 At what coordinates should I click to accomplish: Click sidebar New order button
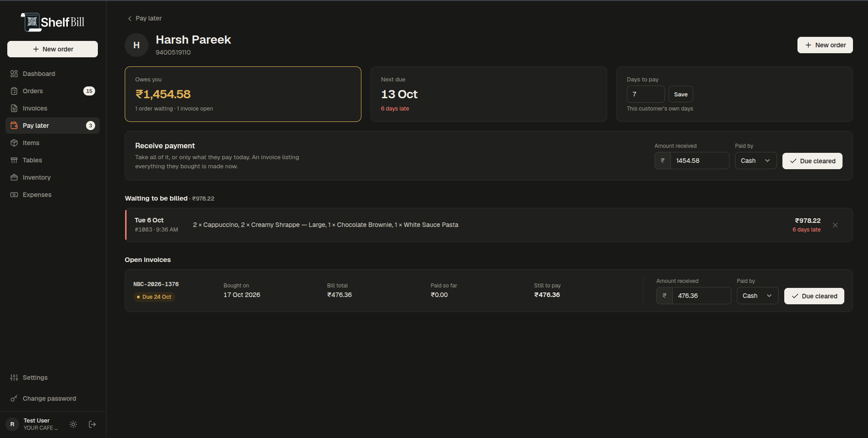point(52,49)
